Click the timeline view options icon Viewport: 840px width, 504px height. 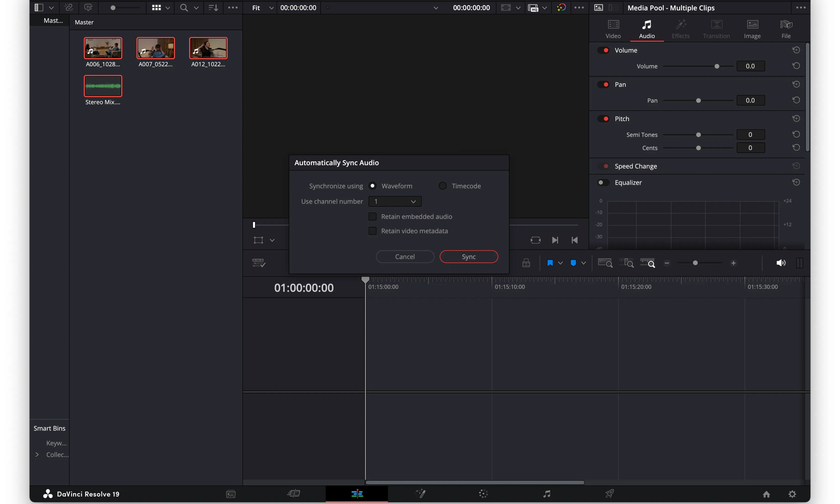259,263
